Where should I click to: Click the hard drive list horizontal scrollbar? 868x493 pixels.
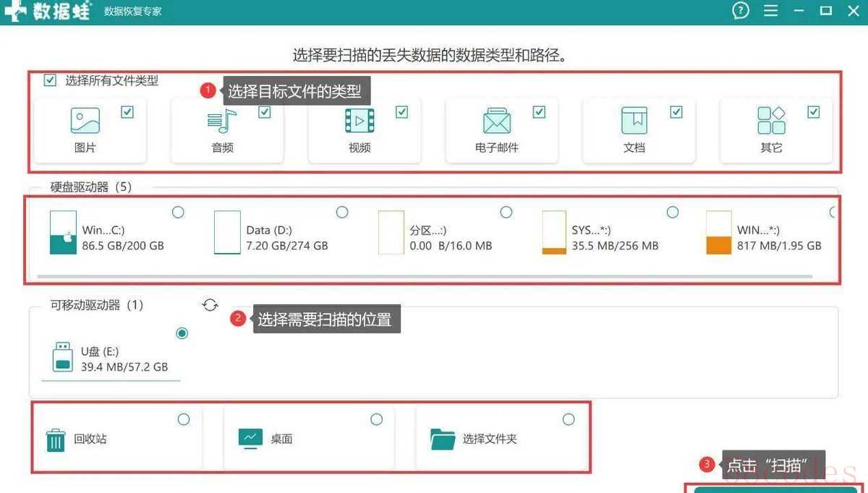[424, 276]
